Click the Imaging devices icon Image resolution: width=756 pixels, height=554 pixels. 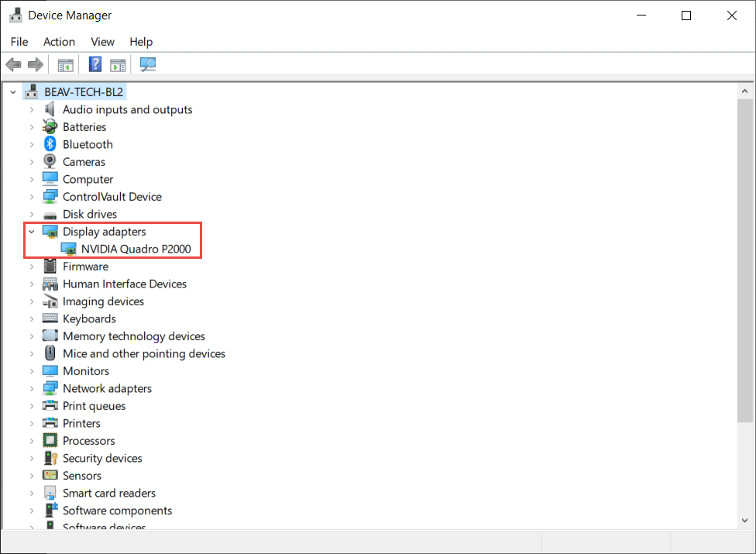point(50,301)
